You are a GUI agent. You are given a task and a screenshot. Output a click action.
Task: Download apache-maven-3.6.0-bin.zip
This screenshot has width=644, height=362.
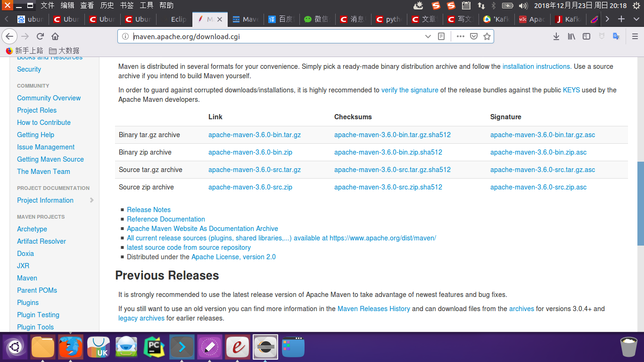250,152
